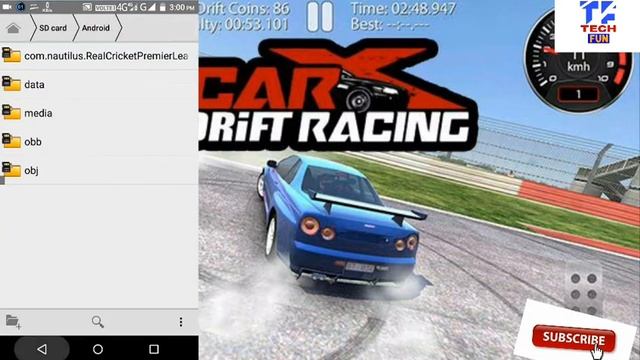The height and width of the screenshot is (360, 640).
Task: Open the obj folder
Action: [99, 170]
